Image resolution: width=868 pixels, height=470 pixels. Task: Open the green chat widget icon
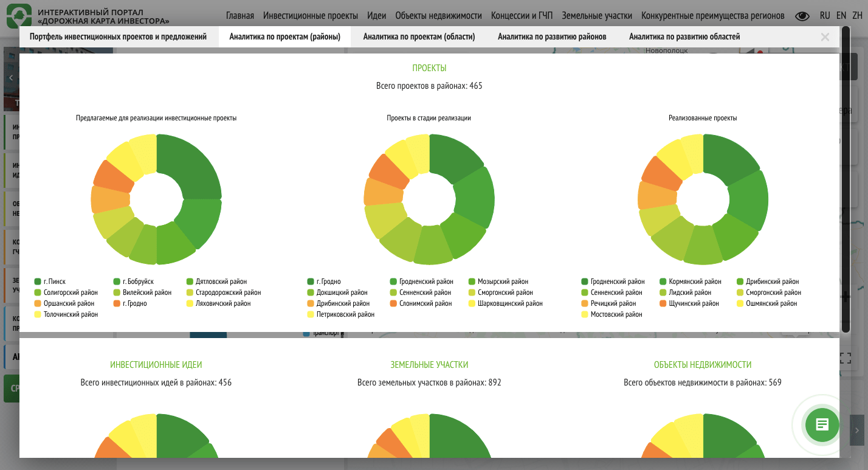pyautogui.click(x=822, y=424)
